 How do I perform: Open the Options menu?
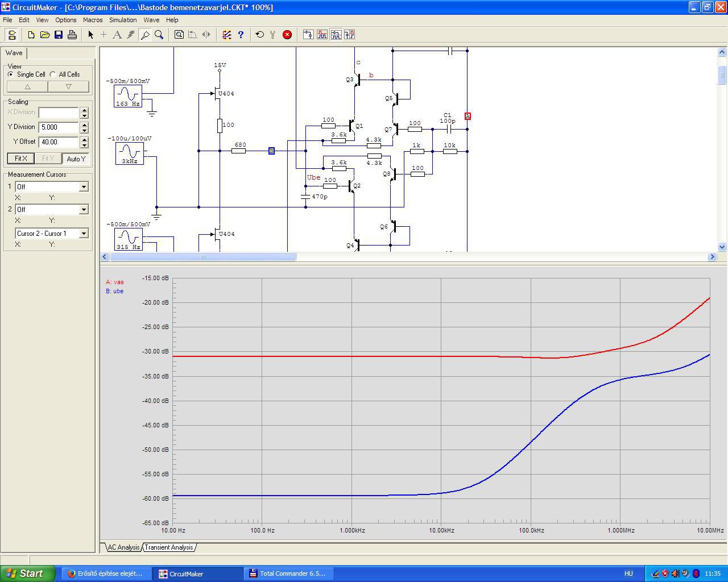[66, 20]
